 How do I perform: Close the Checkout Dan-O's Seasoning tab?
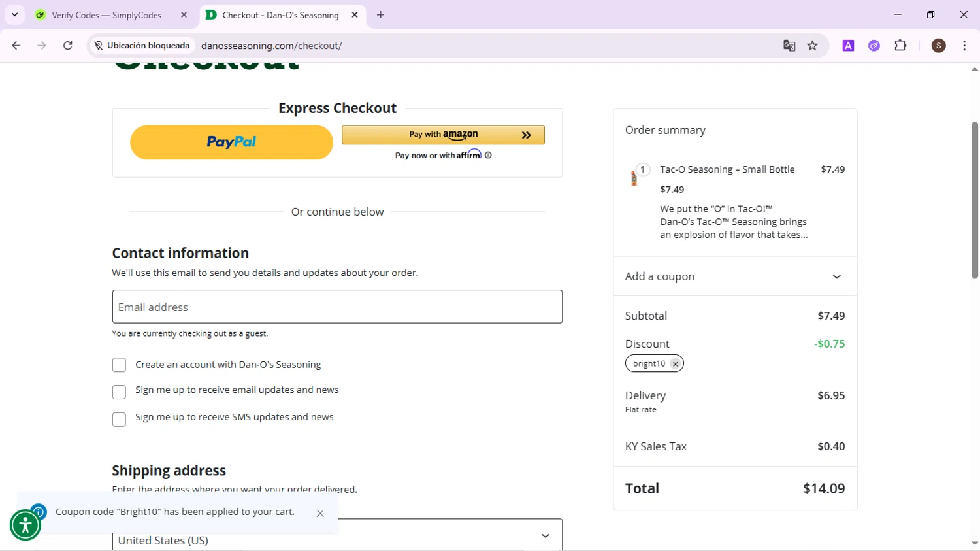[355, 14]
